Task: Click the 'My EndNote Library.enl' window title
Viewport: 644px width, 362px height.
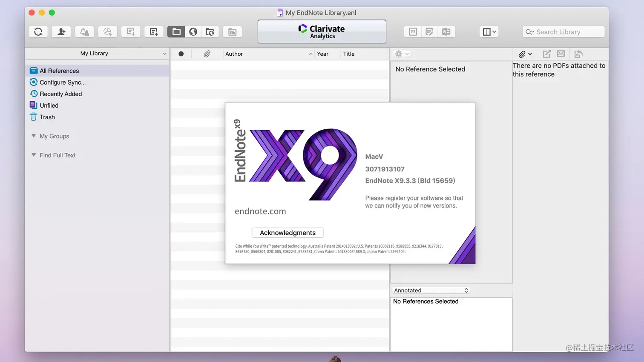Action: [x=321, y=13]
